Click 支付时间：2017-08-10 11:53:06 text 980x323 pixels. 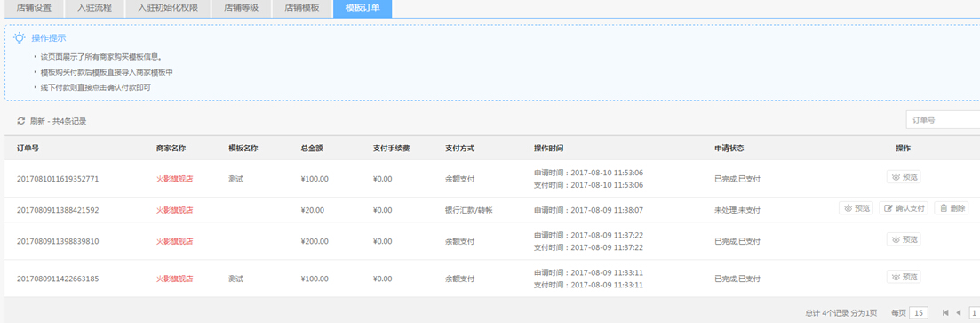click(x=588, y=185)
